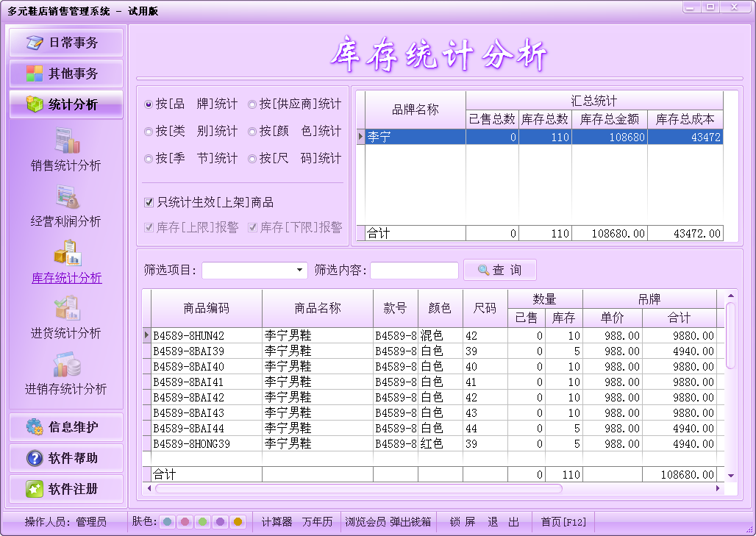Screen dimensions: 756x536
Task: Click the magnifier icon on 查询 button
Action: coord(483,270)
